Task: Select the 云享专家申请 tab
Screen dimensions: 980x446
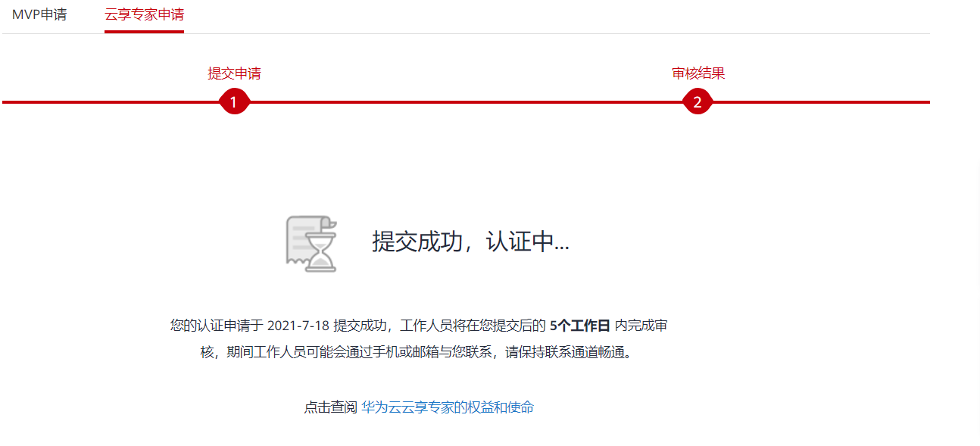Action: 144,14
